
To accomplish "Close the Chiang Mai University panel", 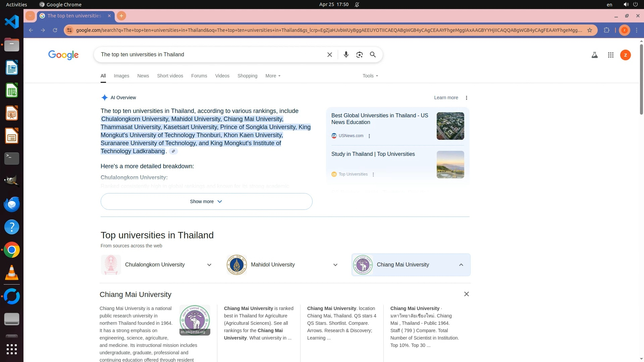I will [x=466, y=294].
